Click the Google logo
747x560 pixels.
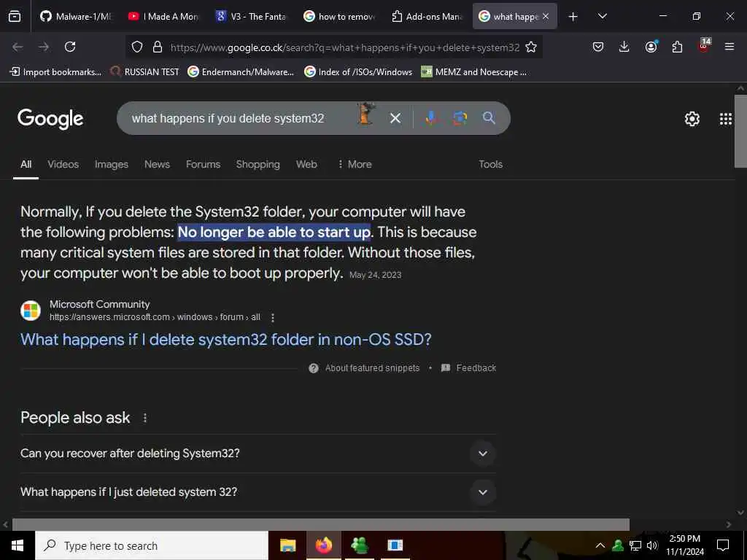(50, 119)
